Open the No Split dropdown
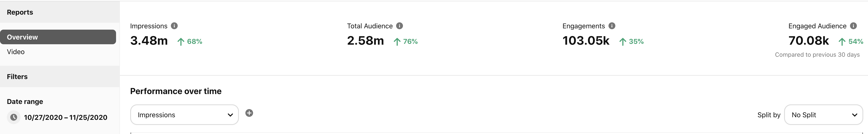This screenshot has height=134, width=868. [x=823, y=115]
